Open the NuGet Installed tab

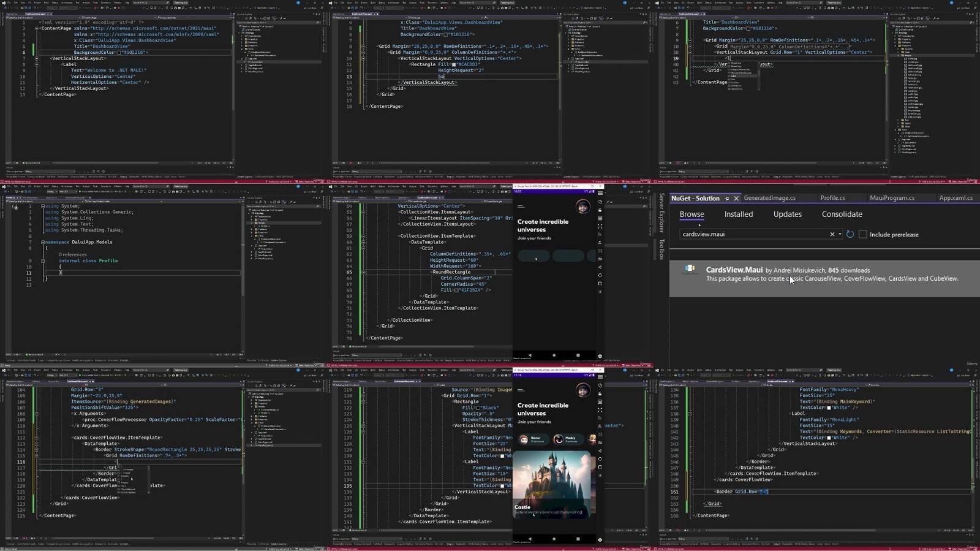click(x=739, y=214)
